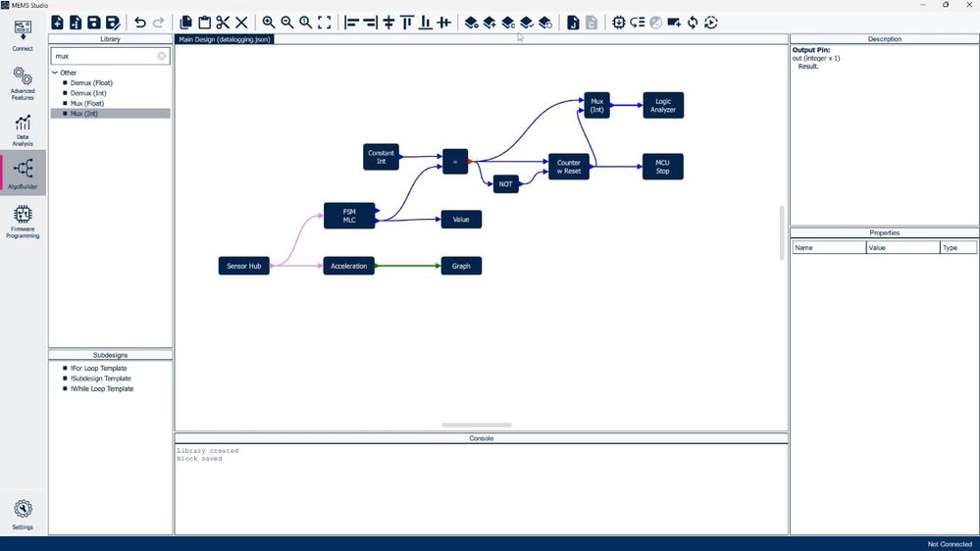This screenshot has height=551, width=980.
Task: Align blocks to the bottom
Action: (x=426, y=23)
